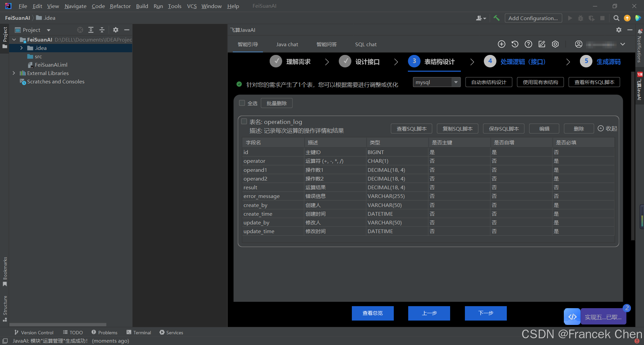Image resolution: width=644 pixels, height=345 pixels.
Task: Open the Bookmarks tool window
Action: tap(5, 271)
